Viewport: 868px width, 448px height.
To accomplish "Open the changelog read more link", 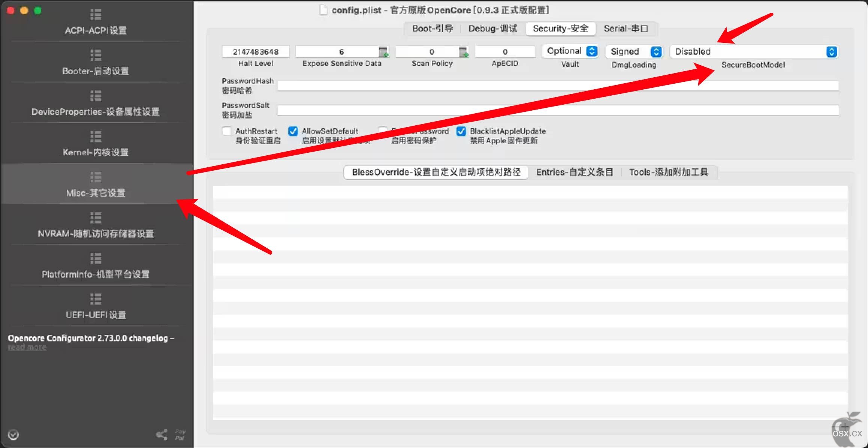I will (x=27, y=347).
